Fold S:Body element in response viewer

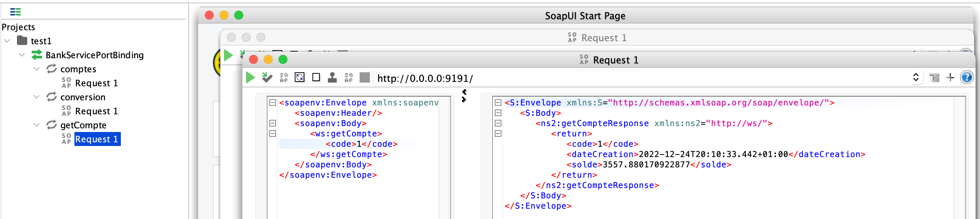(498, 113)
